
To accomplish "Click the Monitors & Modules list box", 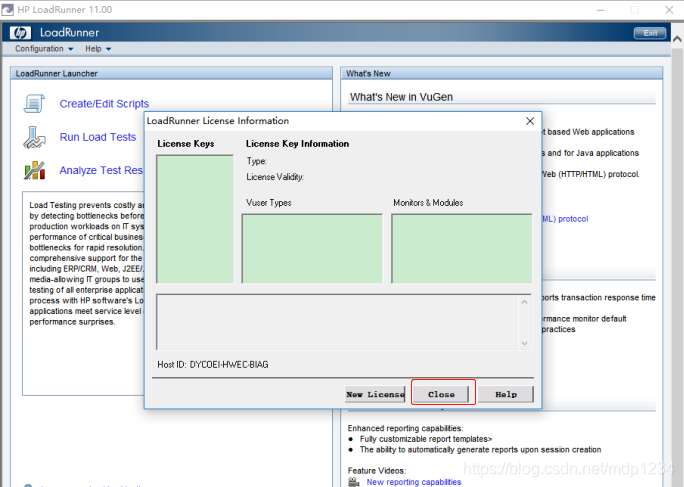I will coord(462,248).
